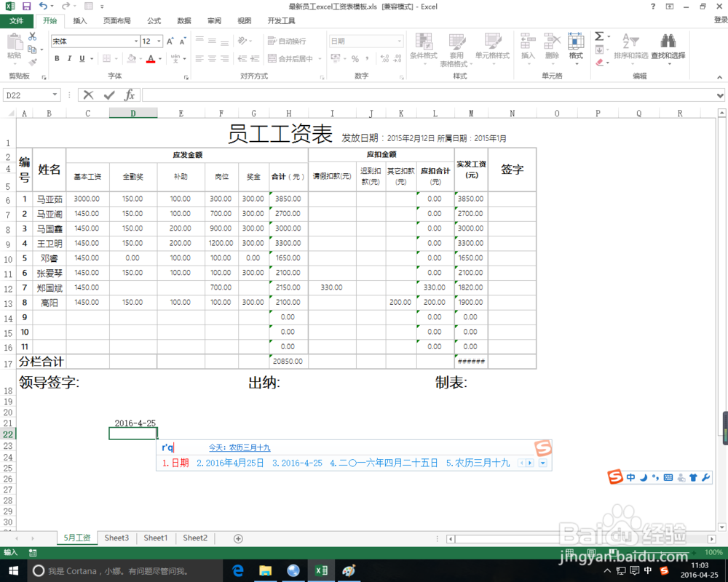This screenshot has width=728, height=582.
Task: Toggle 自动换行 wrap text
Action: pos(287,41)
